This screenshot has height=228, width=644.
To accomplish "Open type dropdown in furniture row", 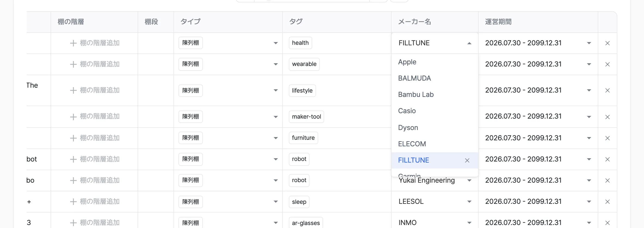I will click(275, 138).
